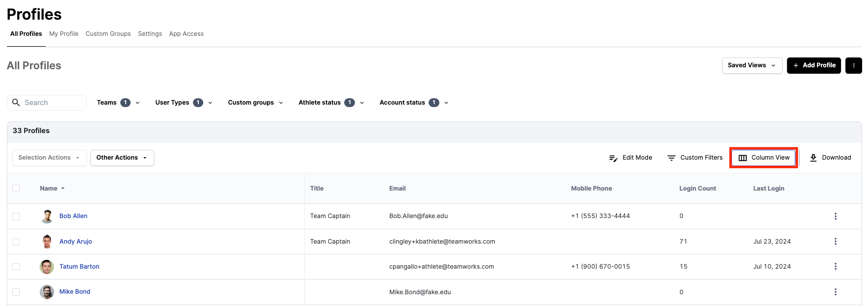Open Bob Allen's profile link
Viewport: 868px width, 306px height.
[73, 216]
